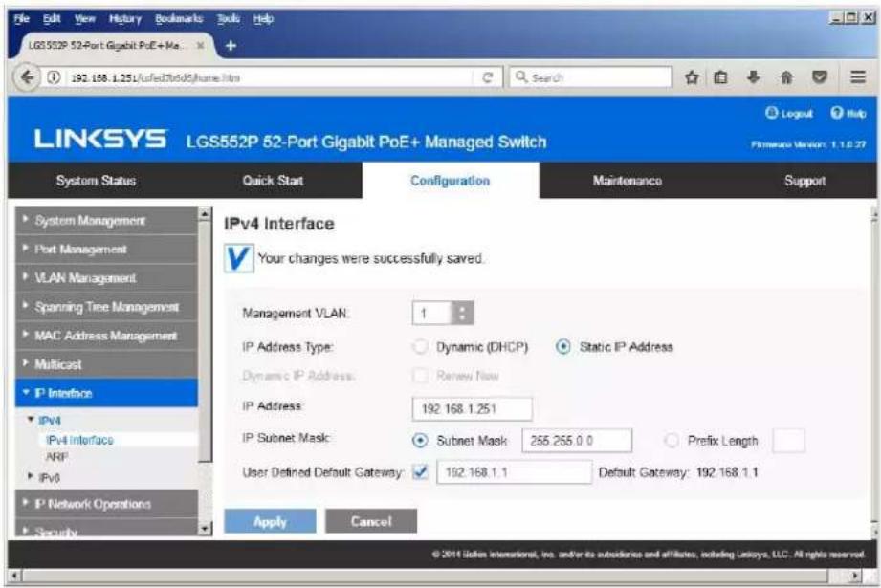The width and height of the screenshot is (881, 588).
Task: Open the browser Help menu
Action: 263,18
